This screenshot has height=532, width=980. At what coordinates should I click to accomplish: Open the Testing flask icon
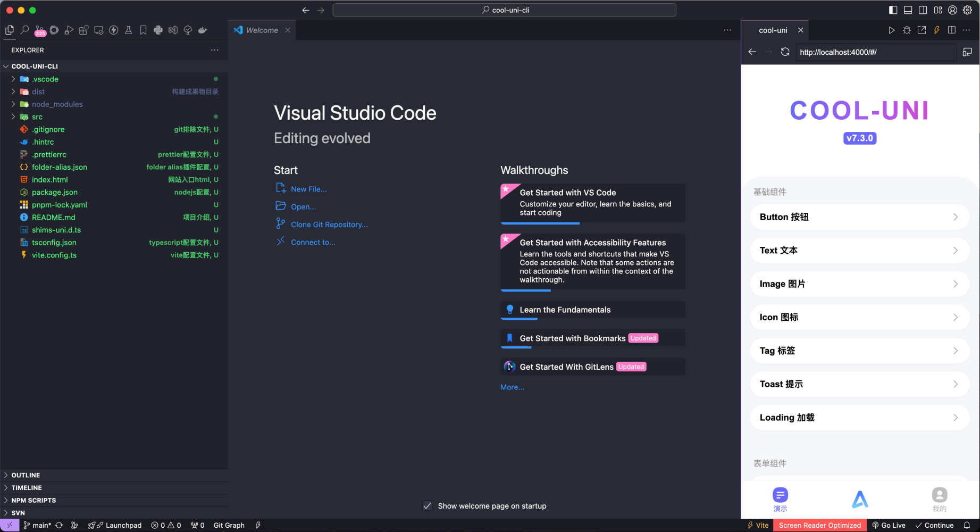128,30
